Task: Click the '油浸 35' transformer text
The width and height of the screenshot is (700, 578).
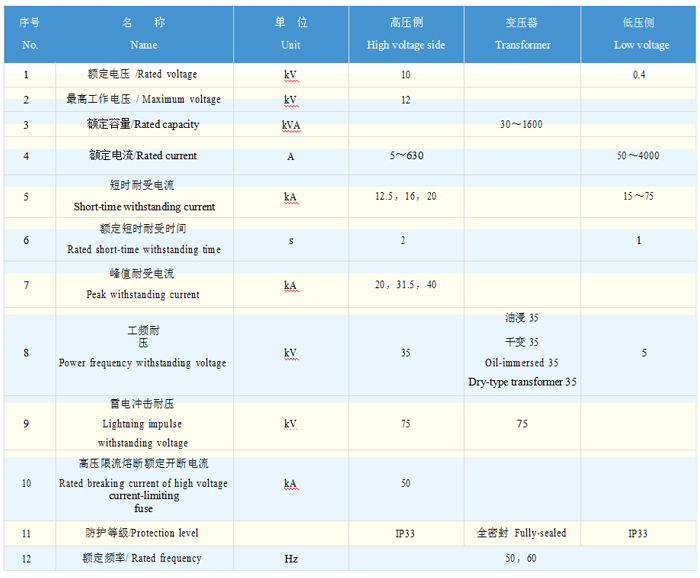Action: (522, 318)
